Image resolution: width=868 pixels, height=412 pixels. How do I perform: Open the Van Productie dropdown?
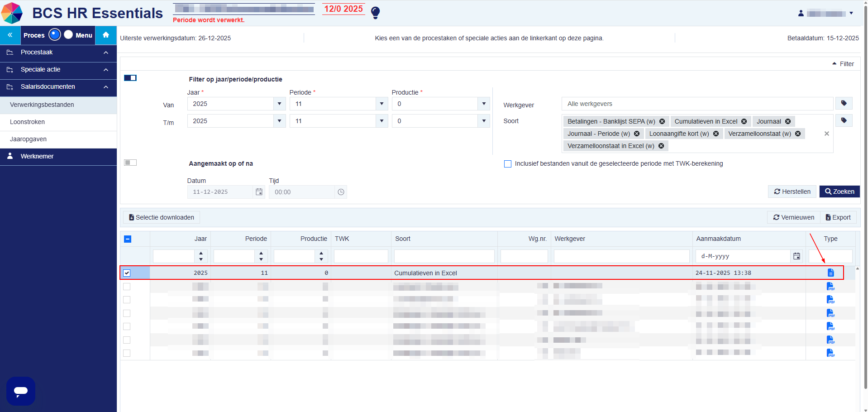pyautogui.click(x=484, y=104)
